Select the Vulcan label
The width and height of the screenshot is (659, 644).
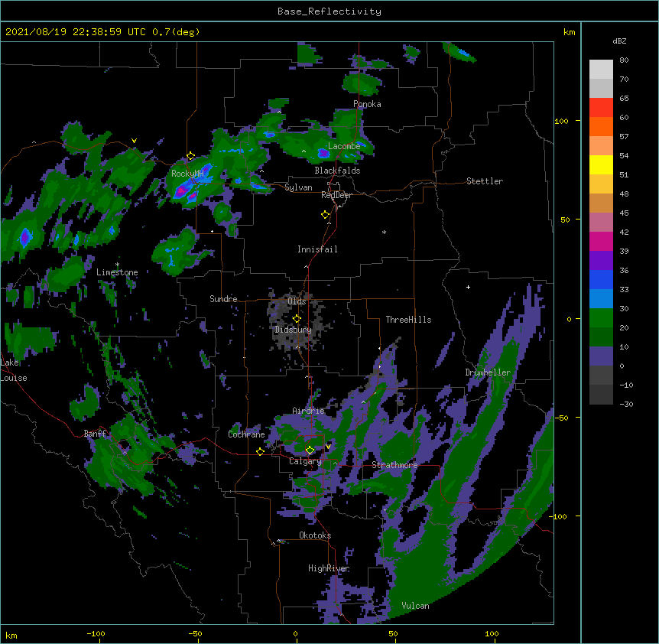[x=415, y=606]
